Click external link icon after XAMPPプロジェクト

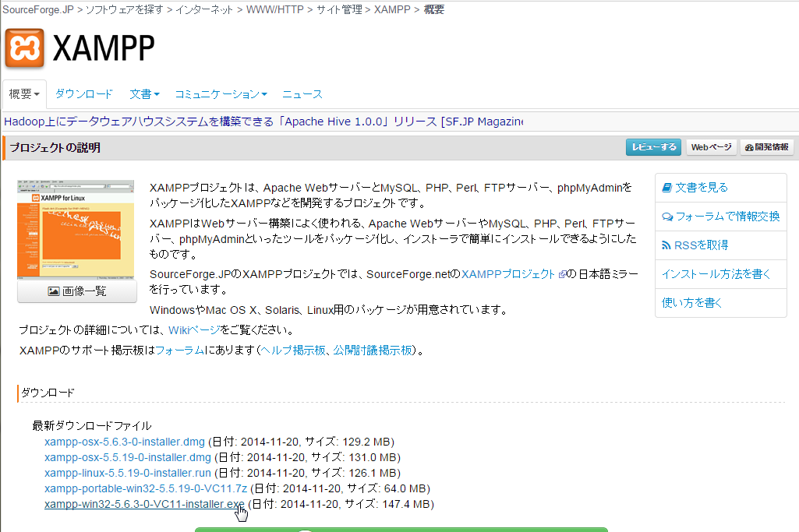click(x=561, y=275)
